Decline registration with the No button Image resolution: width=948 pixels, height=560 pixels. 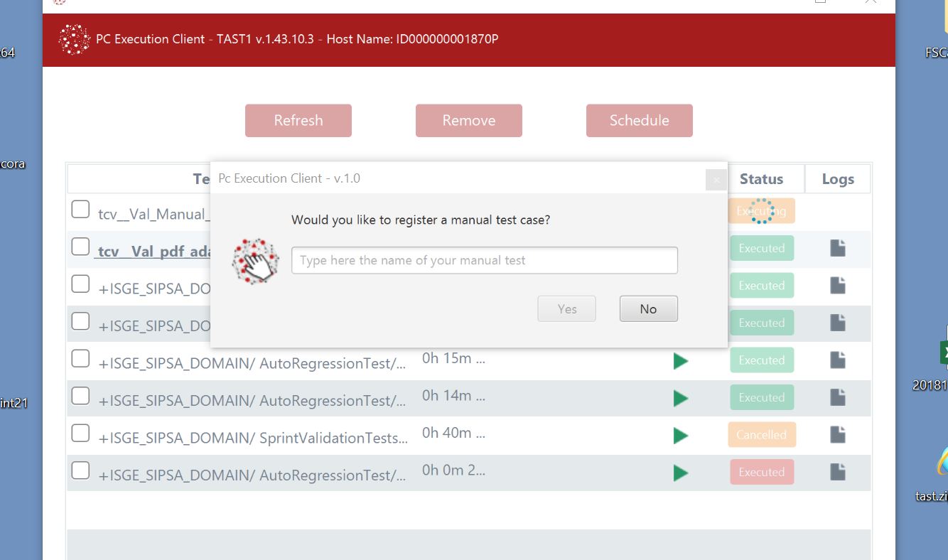click(x=648, y=309)
